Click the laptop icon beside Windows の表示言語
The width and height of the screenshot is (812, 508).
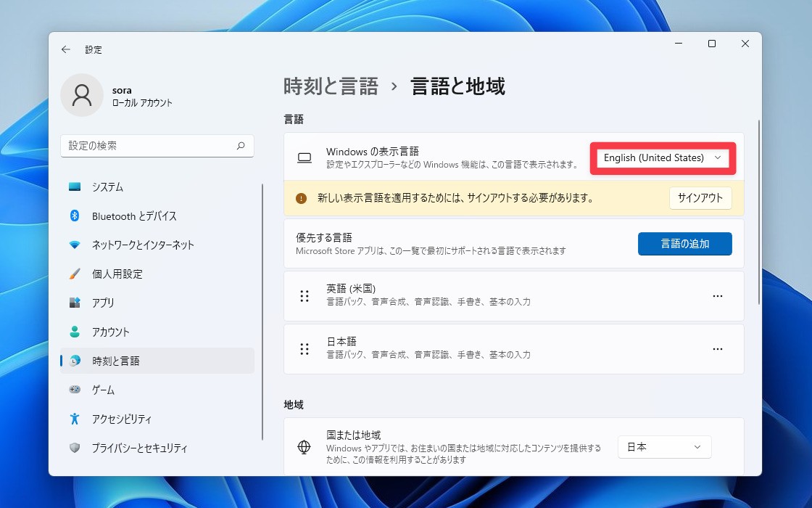point(304,157)
